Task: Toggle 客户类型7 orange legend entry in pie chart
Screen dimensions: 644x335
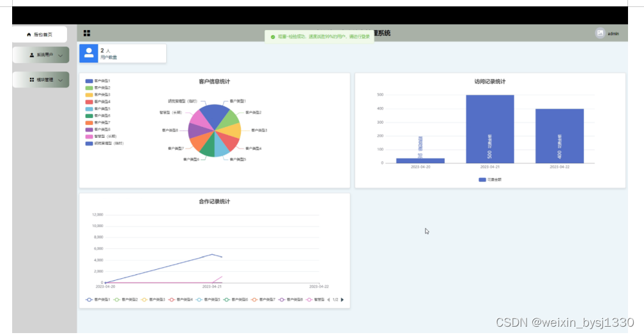Action: coord(98,123)
